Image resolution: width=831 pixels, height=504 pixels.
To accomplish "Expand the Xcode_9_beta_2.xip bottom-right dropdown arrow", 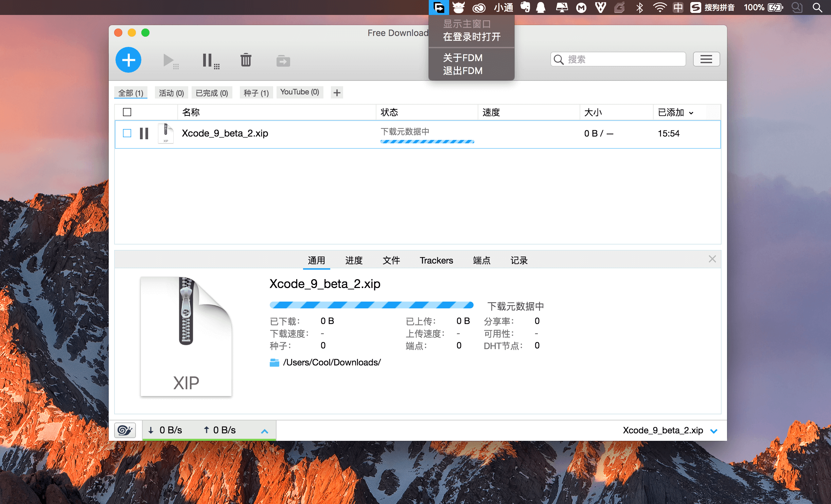I will pyautogui.click(x=714, y=431).
